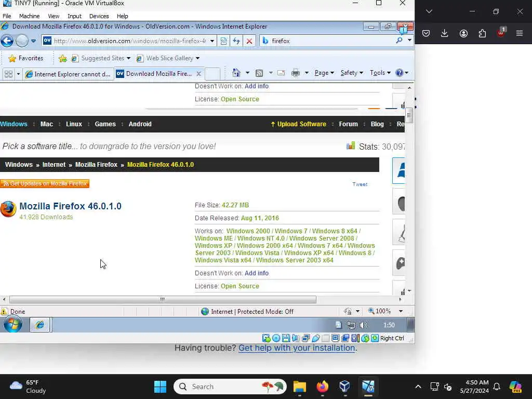Click the Print icon in command bar

(296, 73)
